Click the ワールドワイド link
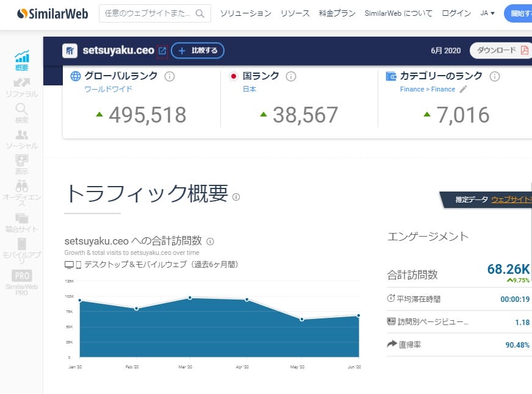The image size is (532, 394). (x=108, y=89)
